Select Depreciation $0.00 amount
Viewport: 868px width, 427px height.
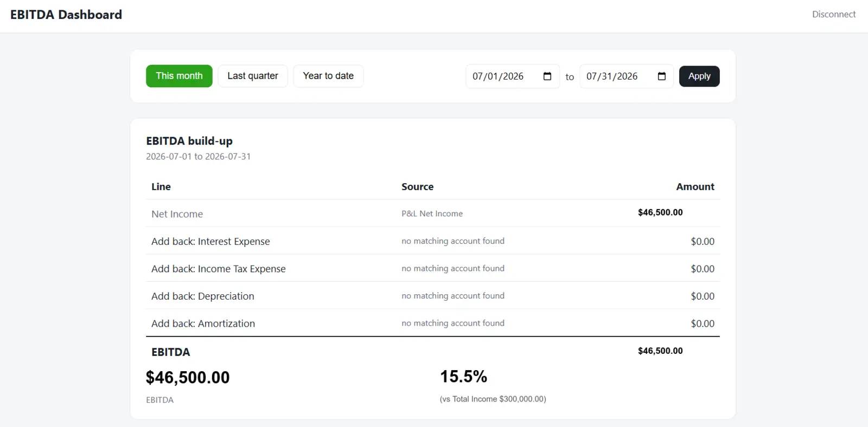[x=703, y=296]
